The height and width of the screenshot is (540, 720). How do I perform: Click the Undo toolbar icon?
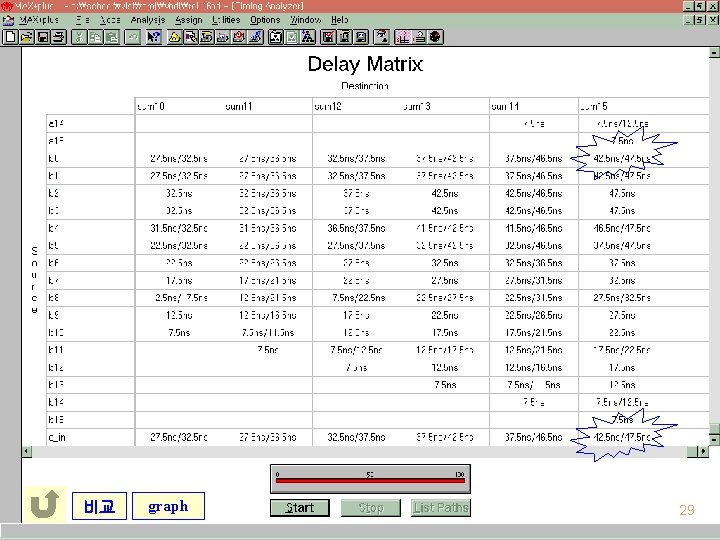click(x=132, y=37)
